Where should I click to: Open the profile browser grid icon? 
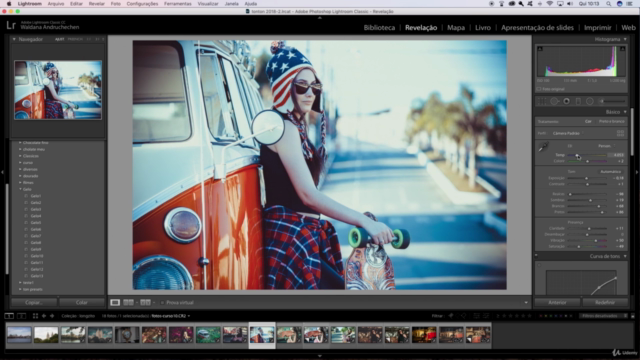click(x=620, y=133)
